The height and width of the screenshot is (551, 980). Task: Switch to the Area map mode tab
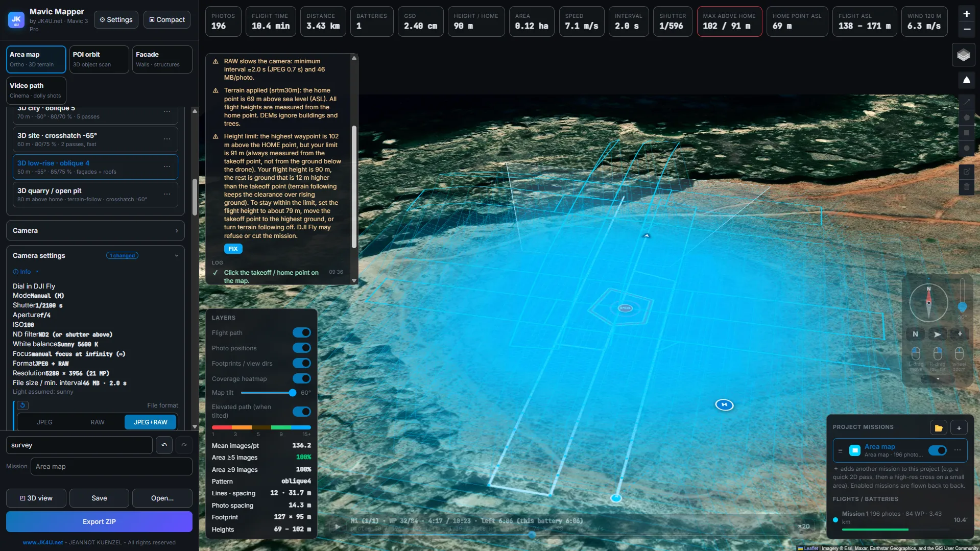click(36, 59)
